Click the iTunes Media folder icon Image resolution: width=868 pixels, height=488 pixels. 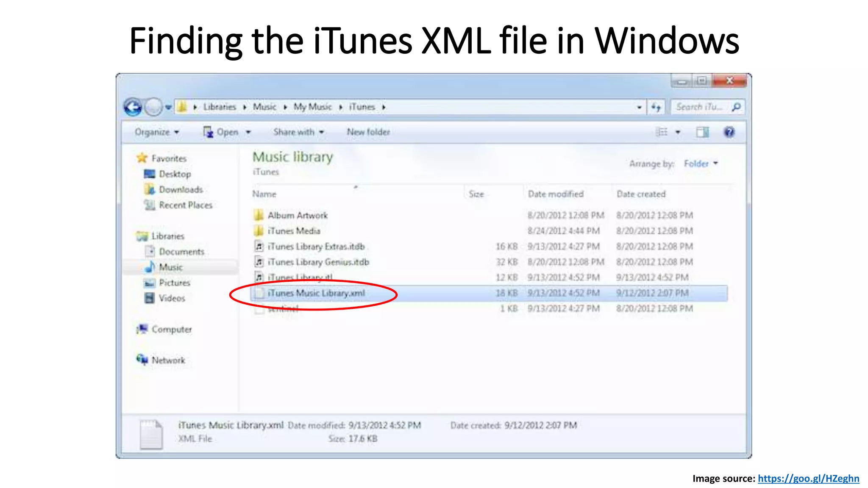point(259,231)
